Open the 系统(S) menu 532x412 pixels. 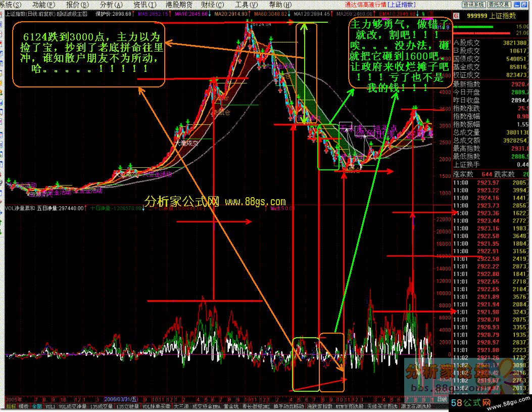point(10,5)
